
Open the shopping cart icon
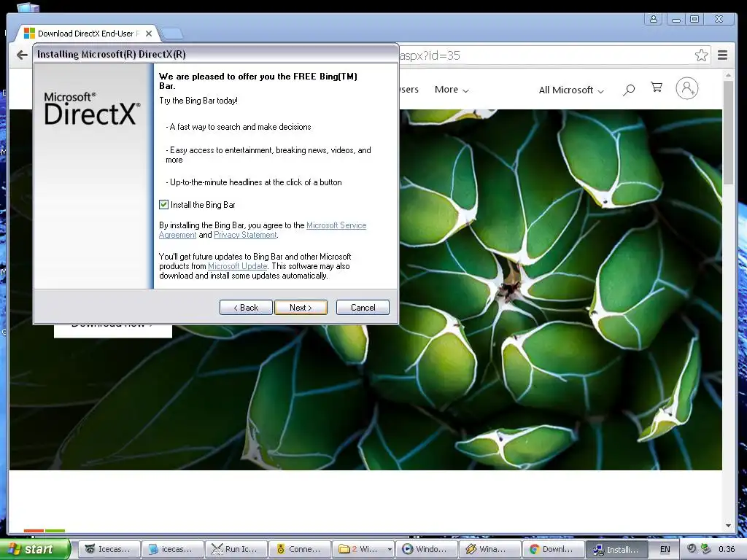(x=657, y=87)
